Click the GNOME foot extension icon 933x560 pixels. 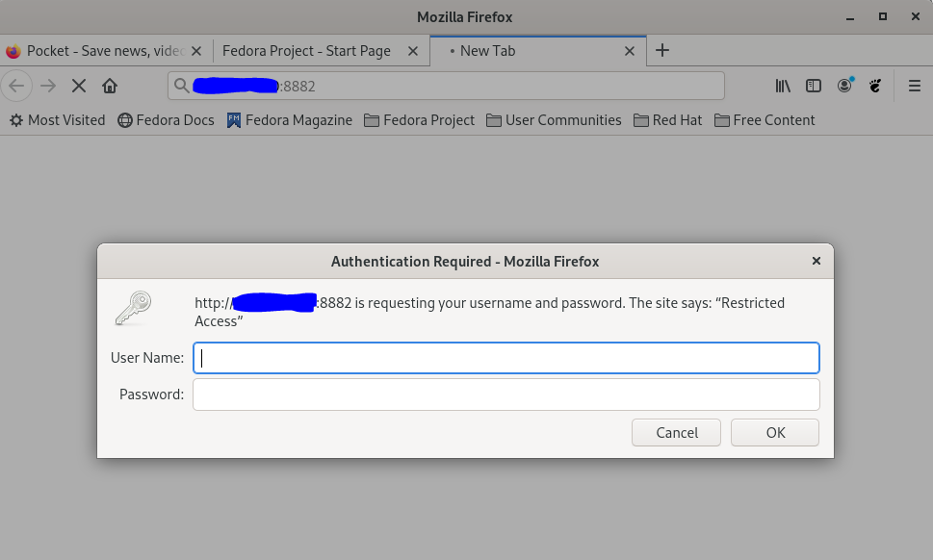tap(875, 87)
